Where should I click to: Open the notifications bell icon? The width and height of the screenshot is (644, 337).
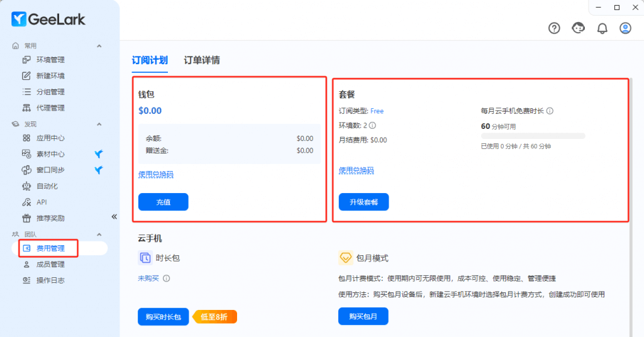[602, 28]
